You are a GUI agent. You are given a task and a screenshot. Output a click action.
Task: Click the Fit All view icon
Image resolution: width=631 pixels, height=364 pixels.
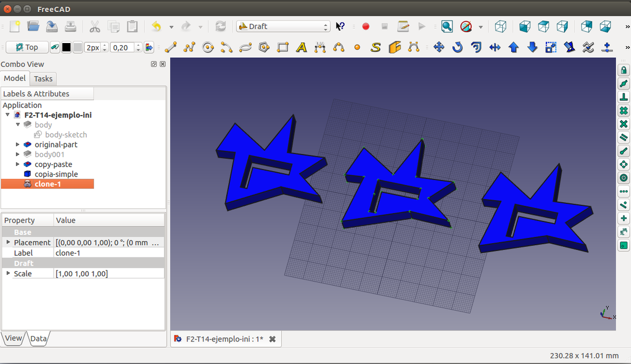[x=446, y=26]
